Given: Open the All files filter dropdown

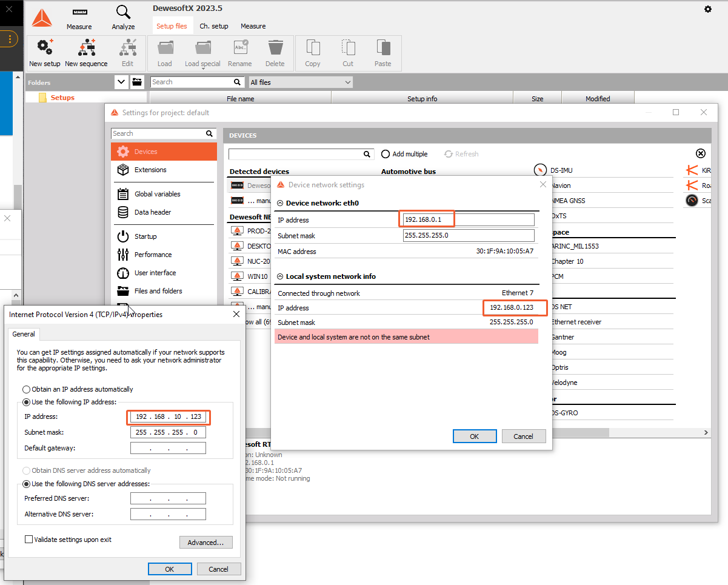Looking at the screenshot, I should click(301, 82).
